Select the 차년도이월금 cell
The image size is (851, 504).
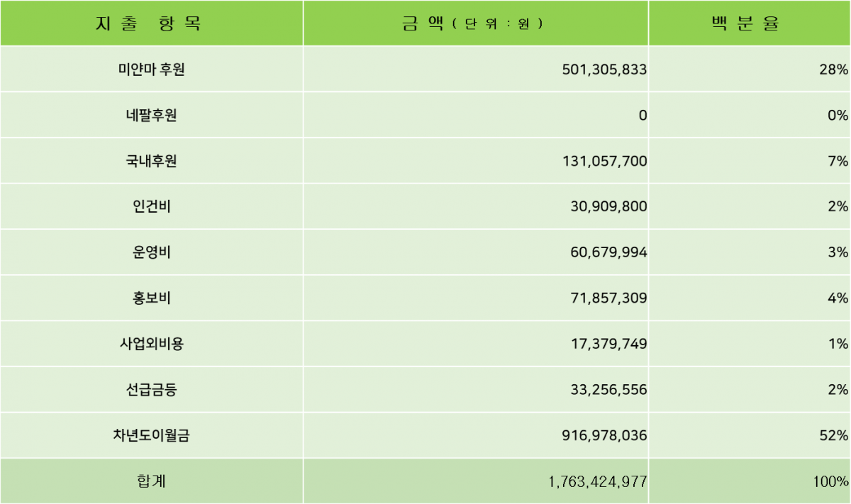click(x=151, y=435)
